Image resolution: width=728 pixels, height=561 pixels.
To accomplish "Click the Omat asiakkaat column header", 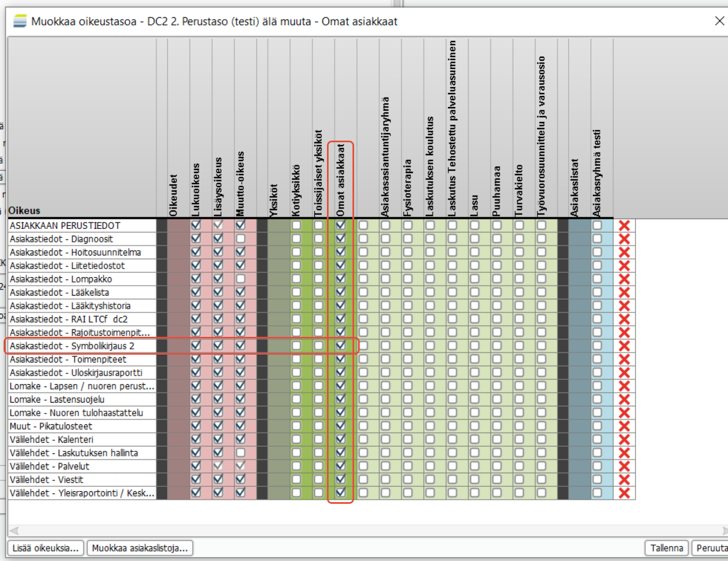I will coord(340,180).
